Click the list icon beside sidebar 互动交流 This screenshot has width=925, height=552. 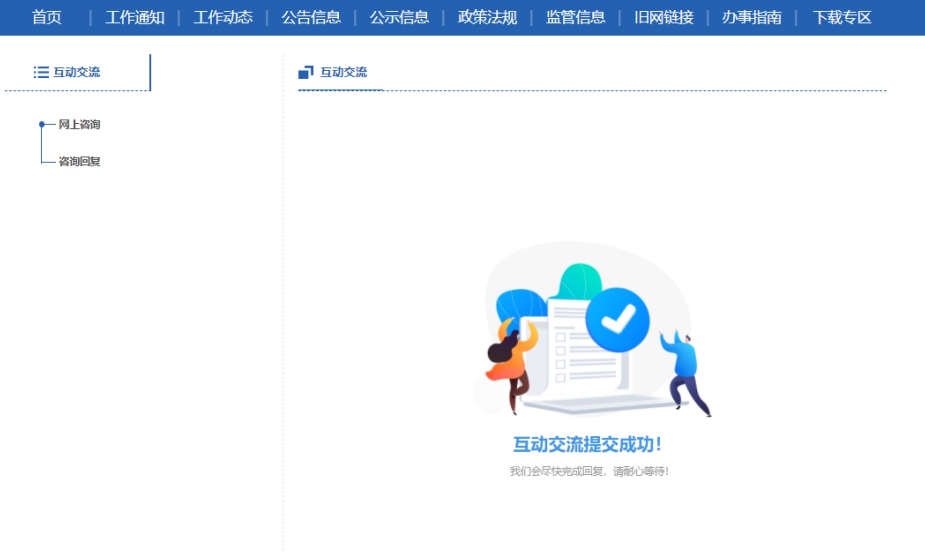click(x=41, y=72)
